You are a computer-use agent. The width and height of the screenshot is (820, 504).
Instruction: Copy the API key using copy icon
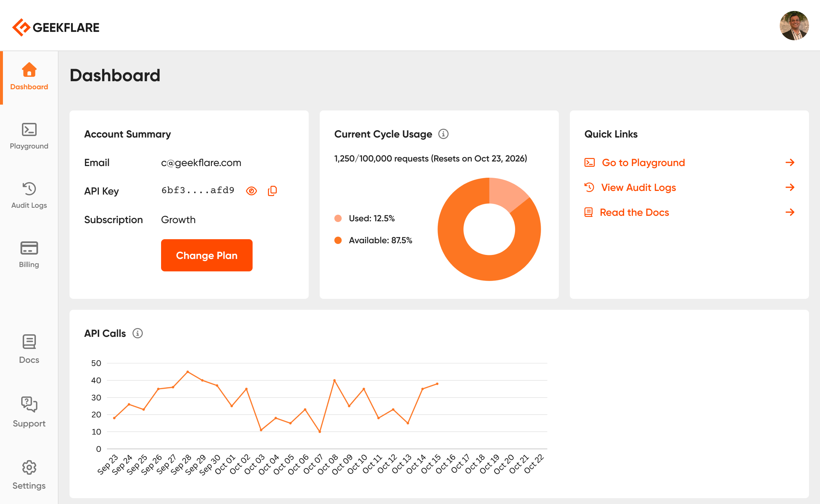pos(272,191)
